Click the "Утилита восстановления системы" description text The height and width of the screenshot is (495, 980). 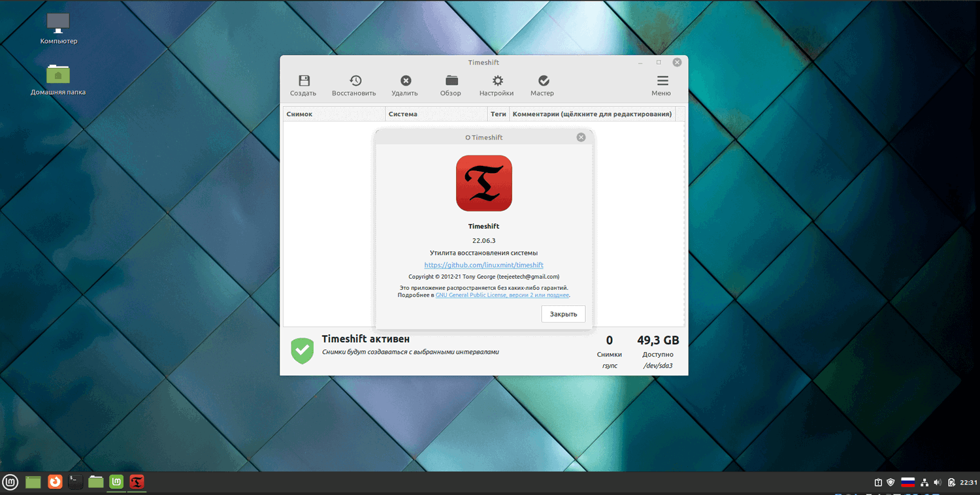pos(484,253)
